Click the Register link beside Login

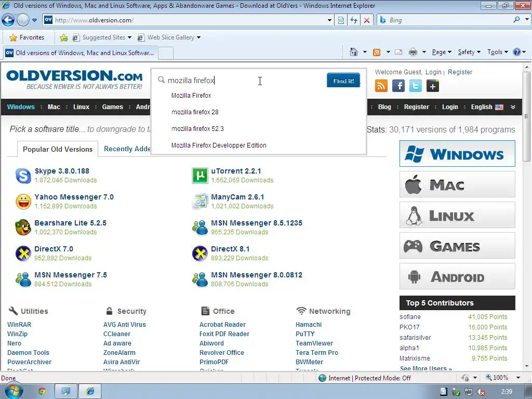[460, 72]
